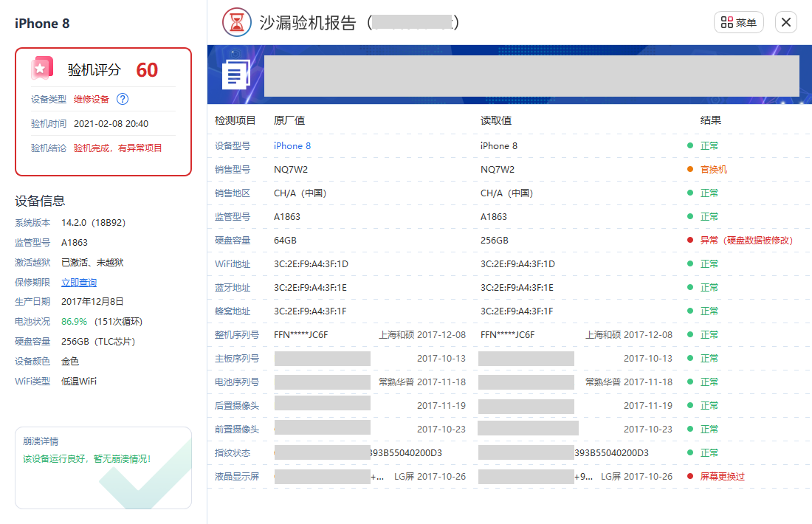This screenshot has width=812, height=524.
Task: Click the orange status dot in the 销售型号 row
Action: coord(689,169)
